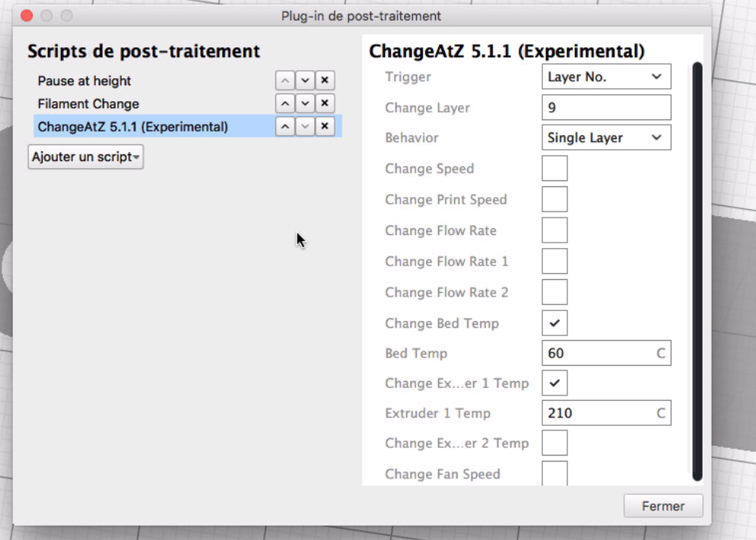Move Filament Change script up
756x540 pixels.
[x=284, y=103]
